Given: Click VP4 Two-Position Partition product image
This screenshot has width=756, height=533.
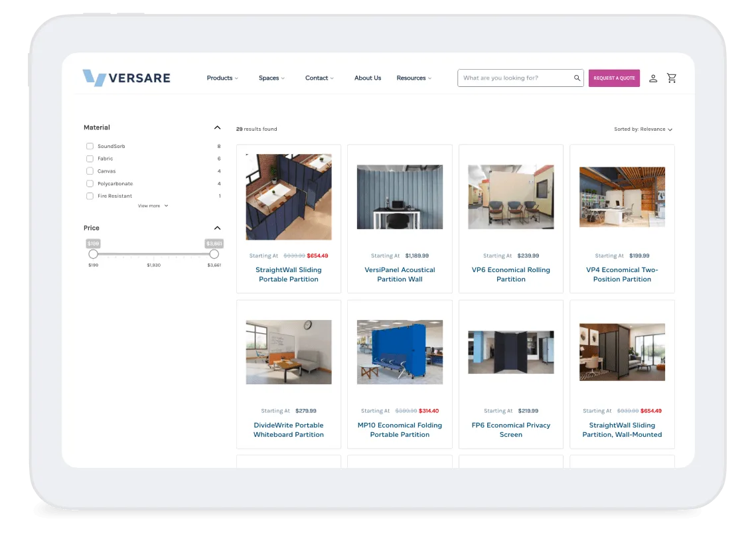Looking at the screenshot, I should [622, 196].
